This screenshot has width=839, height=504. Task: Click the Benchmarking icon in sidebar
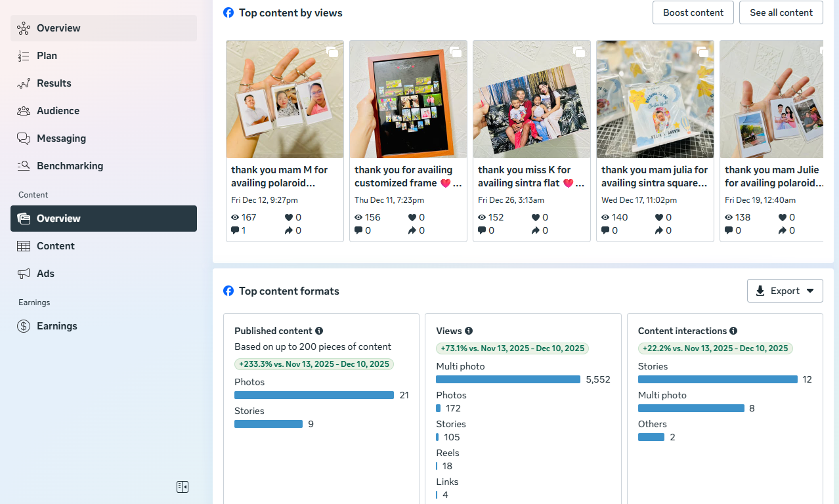(x=24, y=166)
